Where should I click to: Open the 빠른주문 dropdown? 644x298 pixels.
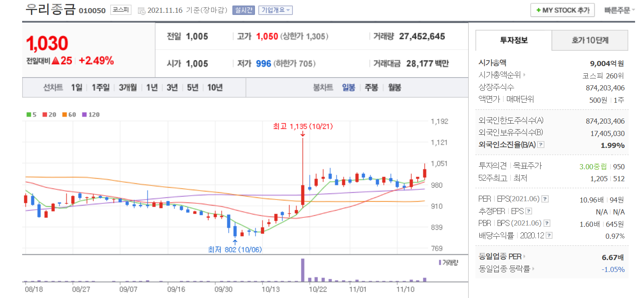click(619, 10)
